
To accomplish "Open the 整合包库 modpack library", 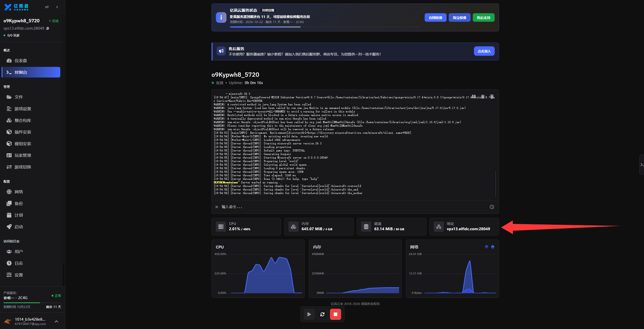I will 31,120.
